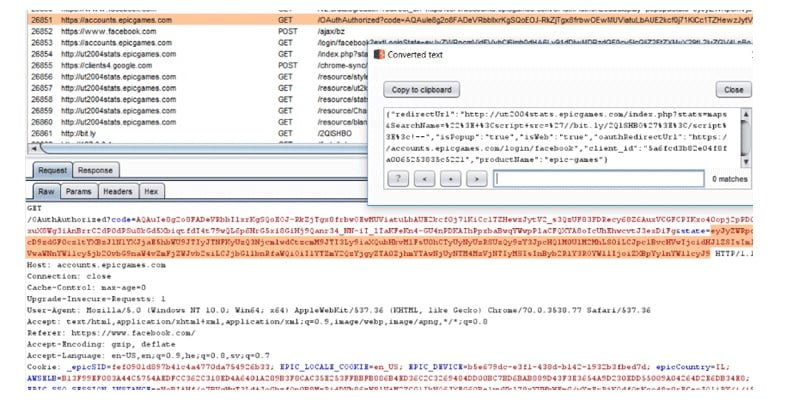Open the Headers tab
The width and height of the screenshot is (795, 404).
click(x=117, y=191)
